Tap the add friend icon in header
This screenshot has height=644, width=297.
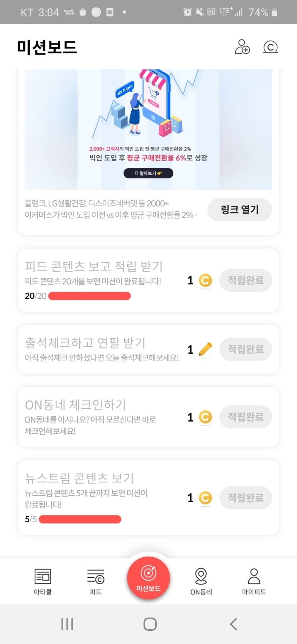pos(242,47)
